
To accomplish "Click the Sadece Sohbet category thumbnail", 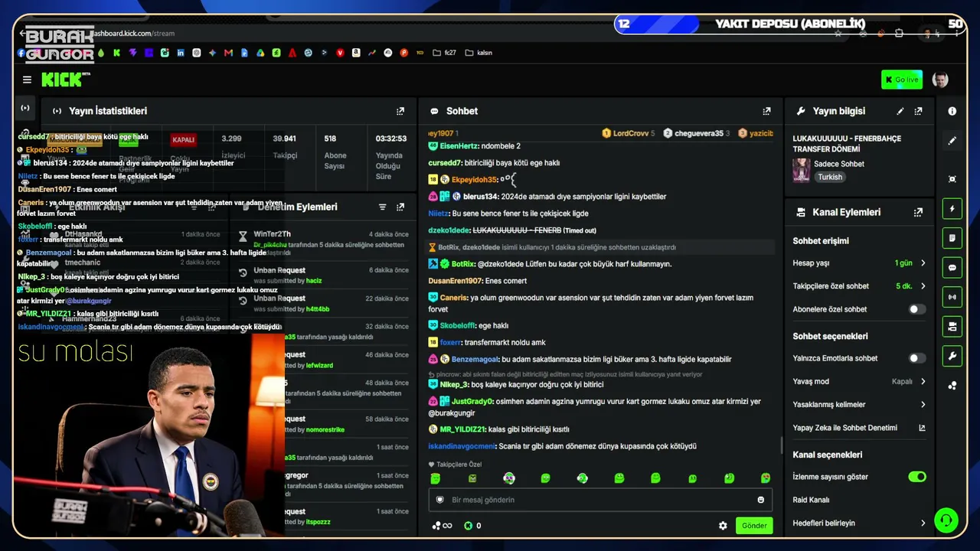I will (x=802, y=170).
